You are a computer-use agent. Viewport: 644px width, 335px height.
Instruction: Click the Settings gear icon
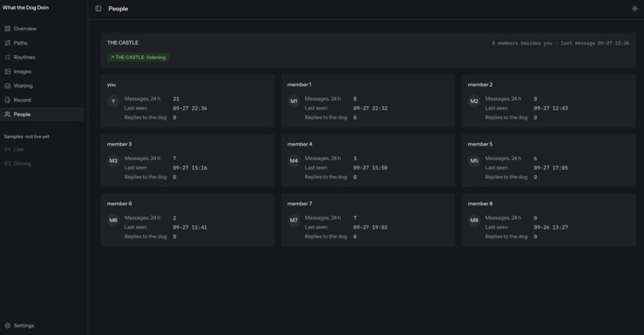[7, 325]
